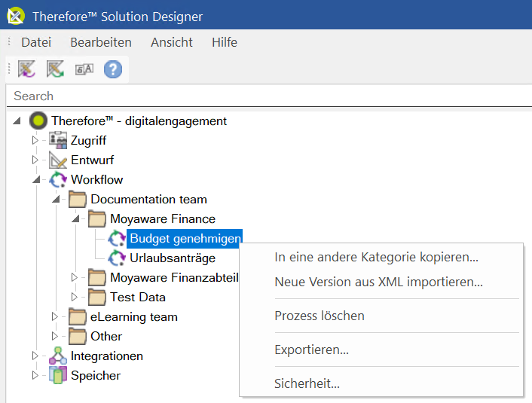
Task: Expand the Zugriff node
Action: pos(35,140)
